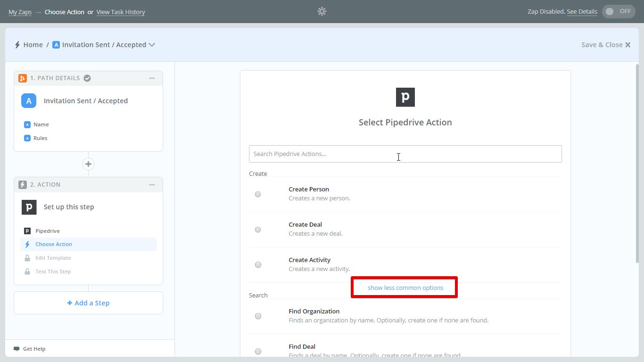Screen dimensions: 644x362
Task: Click the chat bubble icon near Get Help
Action: (x=17, y=349)
